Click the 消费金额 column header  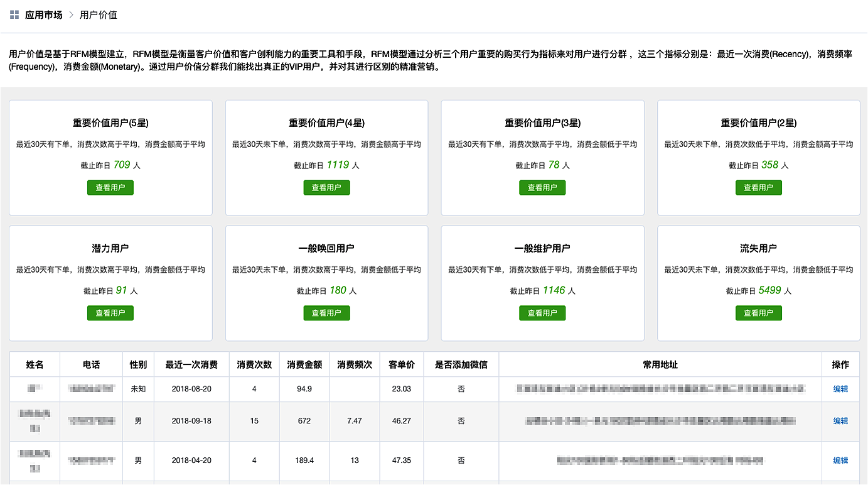pyautogui.click(x=304, y=364)
